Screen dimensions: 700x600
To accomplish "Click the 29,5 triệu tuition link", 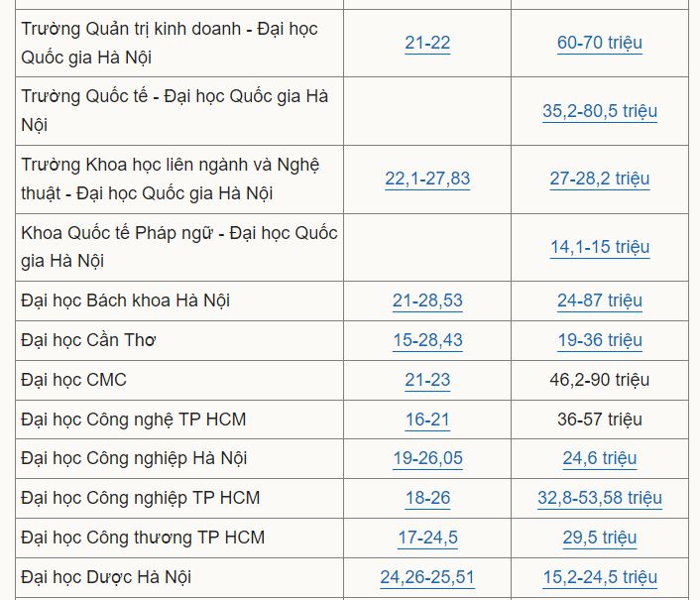I will point(600,538).
